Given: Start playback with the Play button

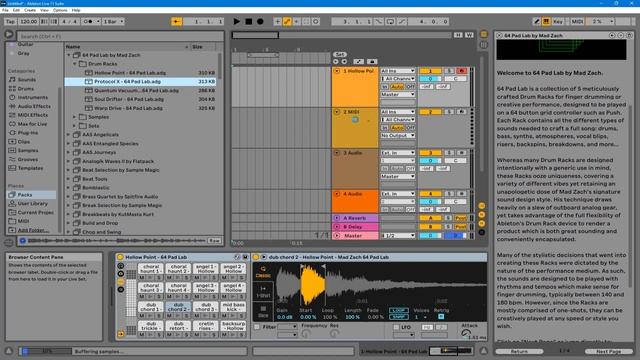Looking at the screenshot, I should pyautogui.click(x=237, y=21).
